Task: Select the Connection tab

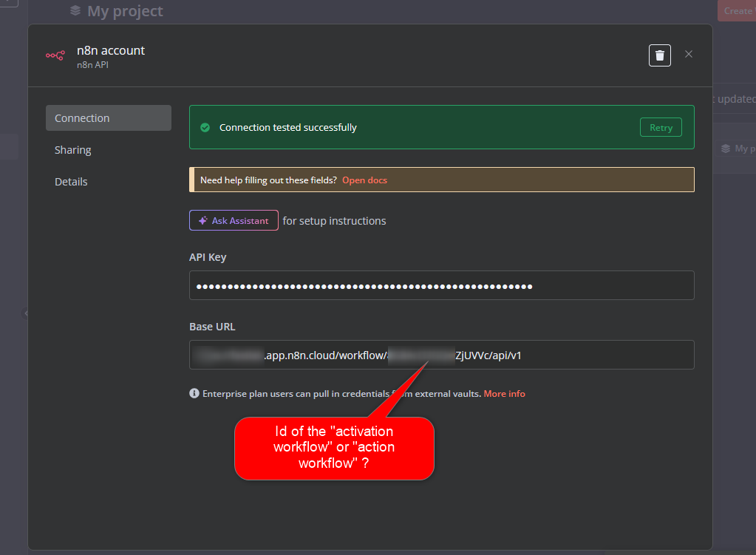Action: 81,118
